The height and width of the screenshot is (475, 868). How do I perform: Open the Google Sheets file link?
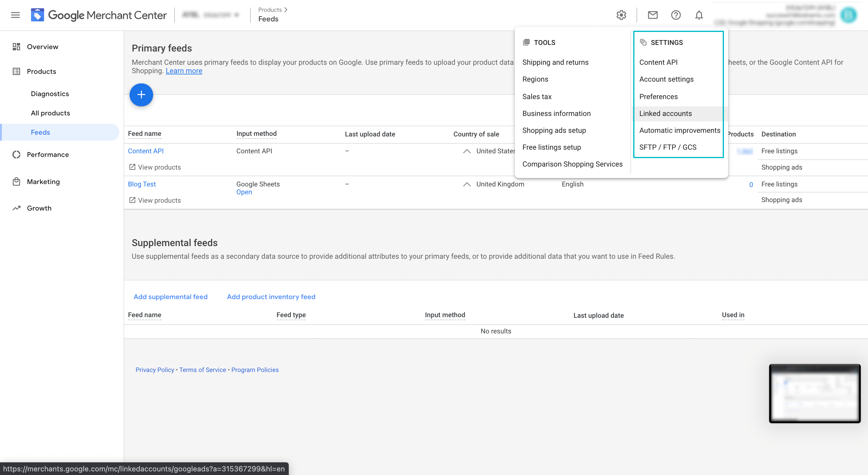244,192
